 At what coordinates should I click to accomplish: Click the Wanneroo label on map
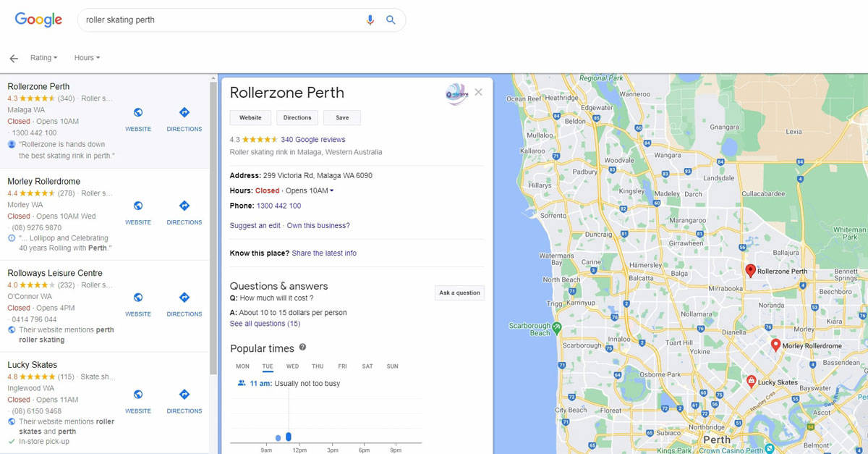[x=634, y=94]
